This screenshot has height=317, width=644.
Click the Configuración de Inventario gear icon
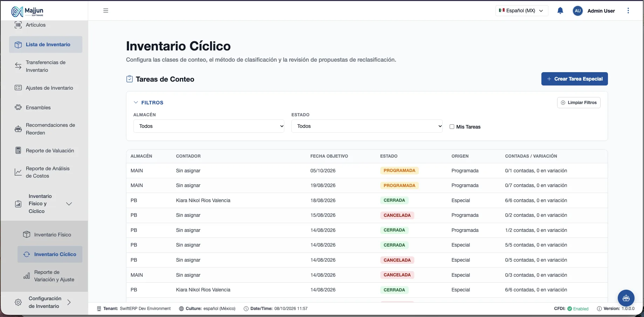coord(18,302)
